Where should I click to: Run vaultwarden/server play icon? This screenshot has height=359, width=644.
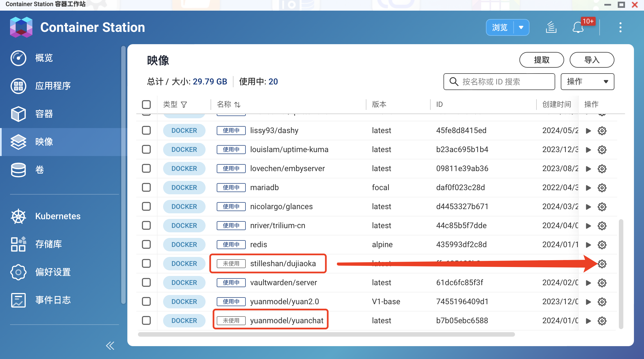coord(588,283)
